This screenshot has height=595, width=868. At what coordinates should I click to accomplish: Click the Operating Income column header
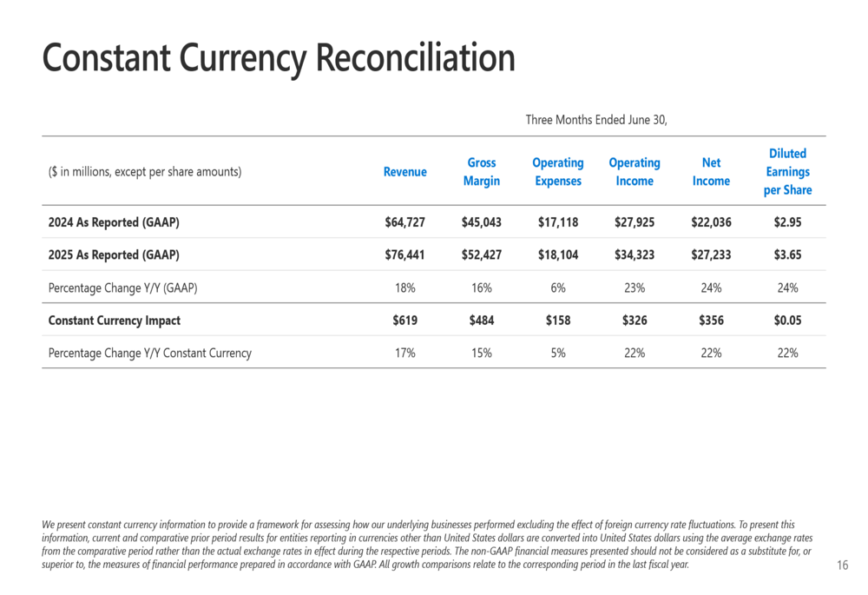[x=635, y=172]
